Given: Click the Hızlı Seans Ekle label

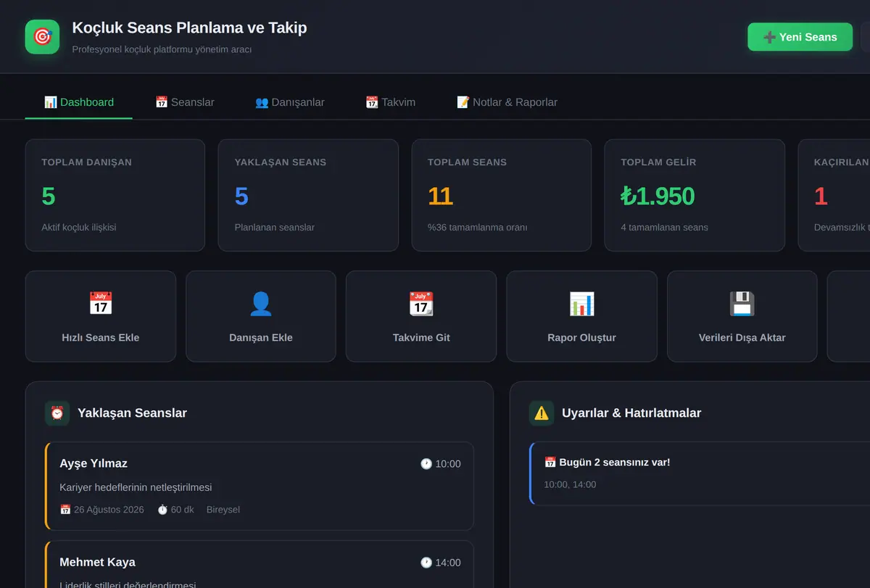Looking at the screenshot, I should [101, 338].
